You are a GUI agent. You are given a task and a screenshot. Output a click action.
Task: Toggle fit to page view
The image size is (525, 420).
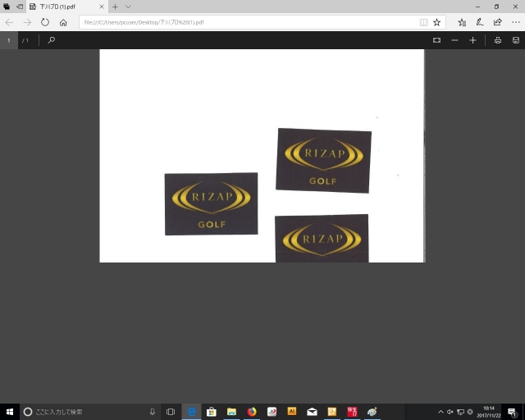[x=436, y=40]
